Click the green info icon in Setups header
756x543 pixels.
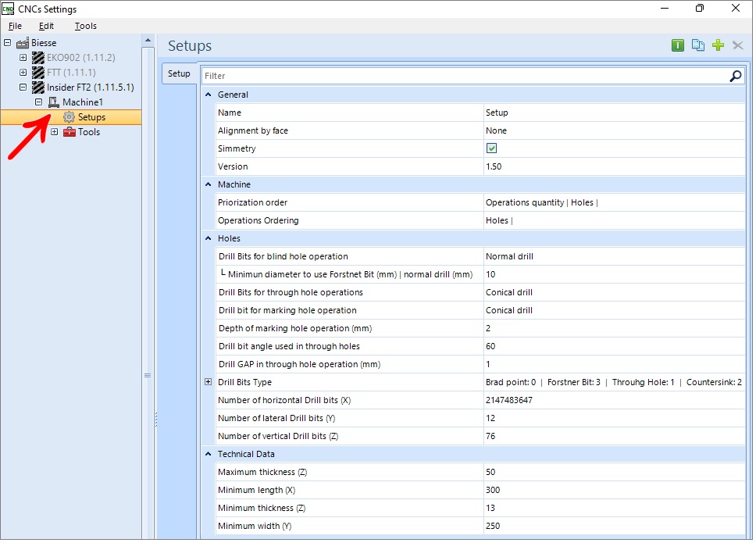679,46
